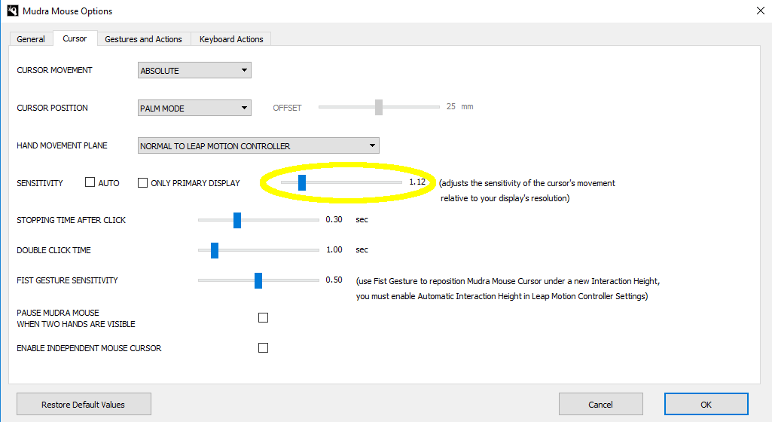The image size is (772, 422).
Task: Click the Cancel button
Action: [x=601, y=404]
